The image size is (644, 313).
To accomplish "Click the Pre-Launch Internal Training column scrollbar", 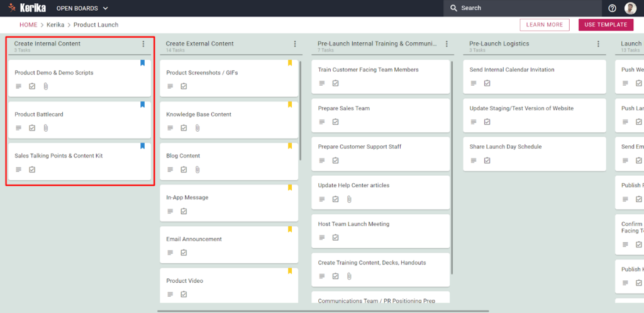I will 452,167.
